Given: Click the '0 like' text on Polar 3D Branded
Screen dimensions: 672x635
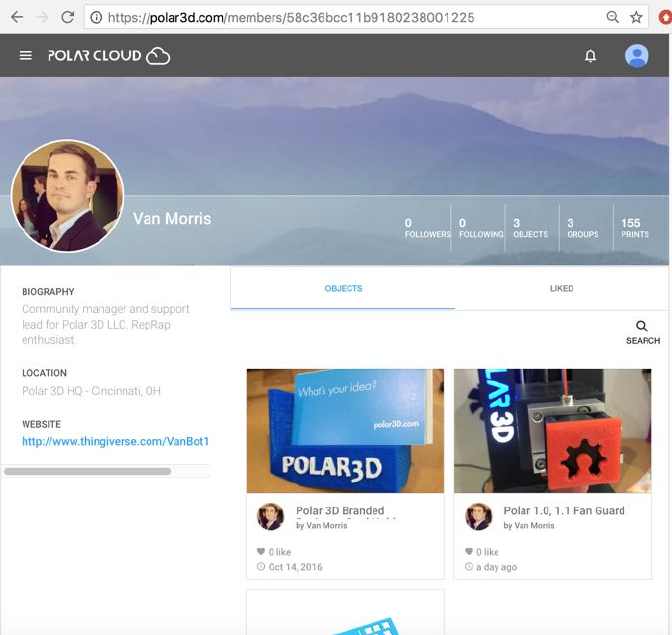Looking at the screenshot, I should 280,552.
